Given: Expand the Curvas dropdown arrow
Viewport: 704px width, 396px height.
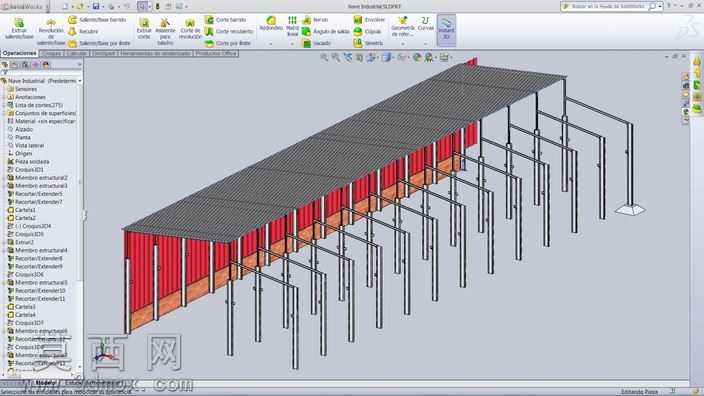Looking at the screenshot, I should [425, 44].
